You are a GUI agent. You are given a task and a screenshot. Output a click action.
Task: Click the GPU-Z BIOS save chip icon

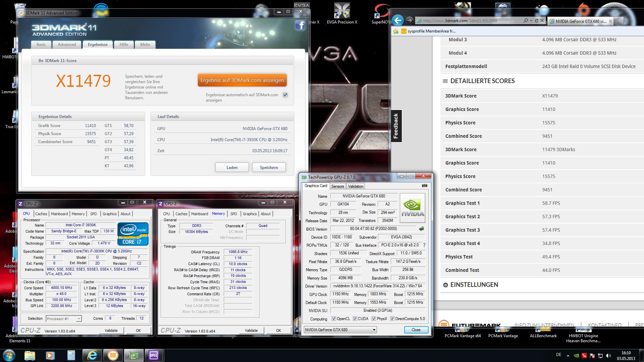(422, 229)
